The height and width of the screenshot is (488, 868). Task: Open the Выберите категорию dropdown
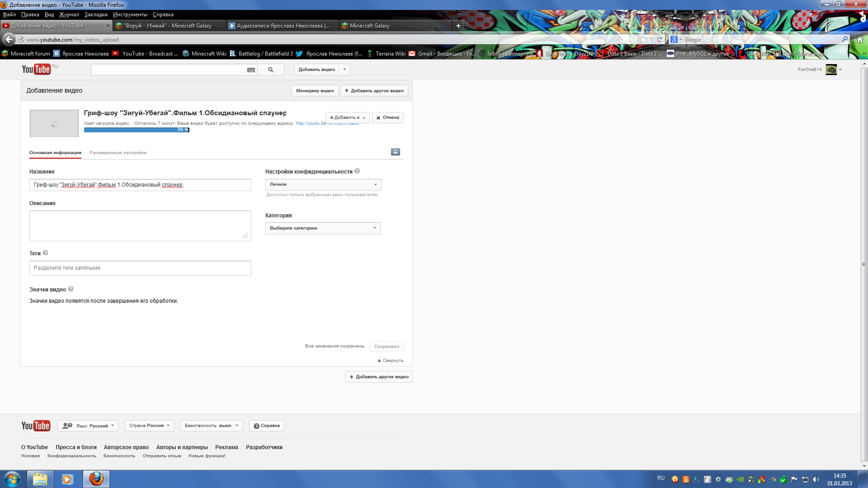click(x=323, y=228)
